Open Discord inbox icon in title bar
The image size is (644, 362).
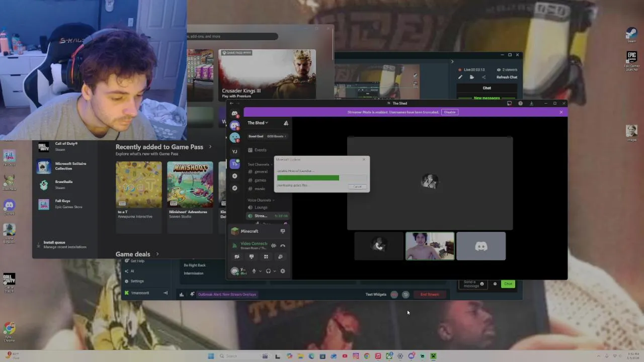click(x=509, y=104)
